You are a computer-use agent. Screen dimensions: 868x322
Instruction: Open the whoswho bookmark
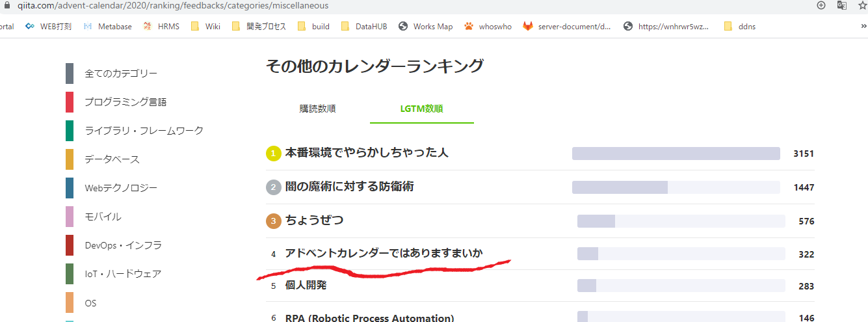(x=488, y=27)
